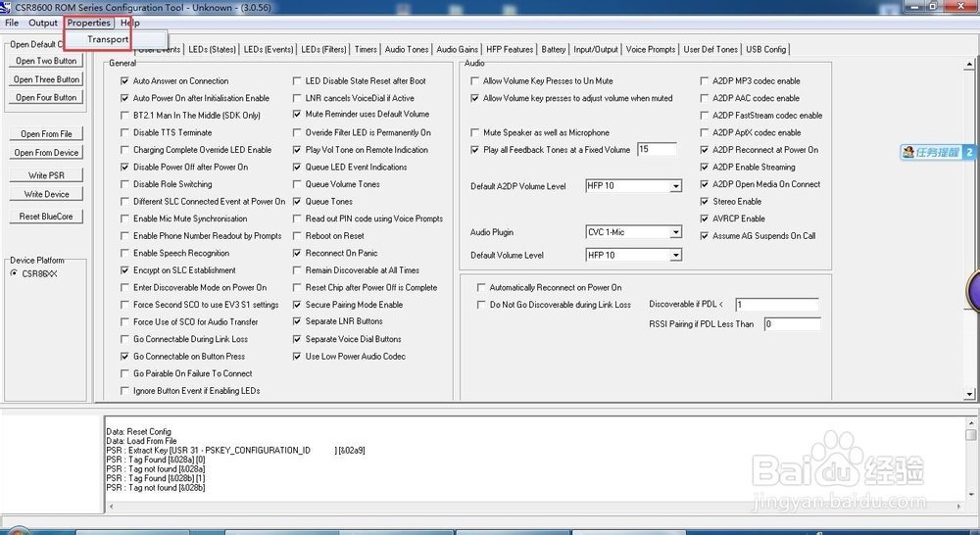Open the Battery tab

coord(554,49)
